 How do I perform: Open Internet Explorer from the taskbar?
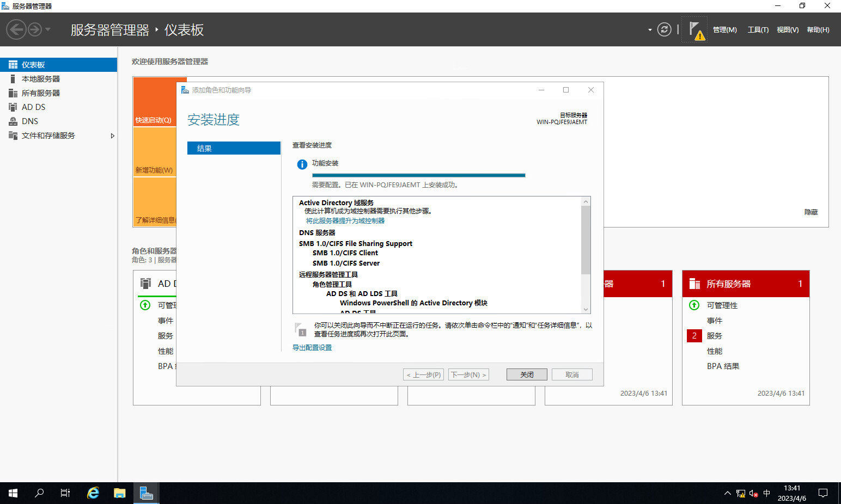point(93,493)
